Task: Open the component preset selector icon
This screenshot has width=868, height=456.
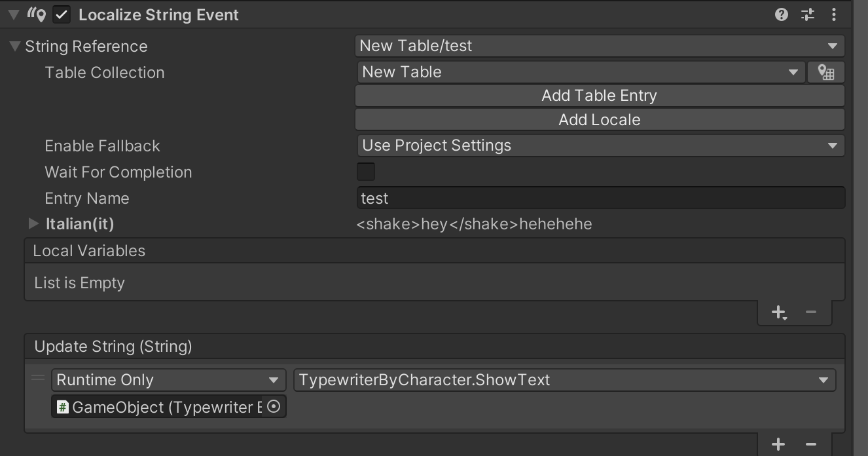Action: pyautogui.click(x=808, y=14)
